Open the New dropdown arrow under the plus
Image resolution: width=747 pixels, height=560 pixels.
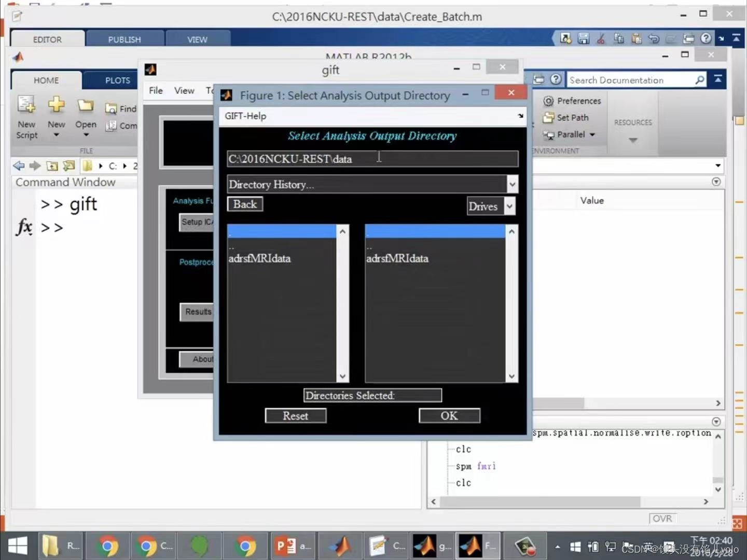pos(56,135)
